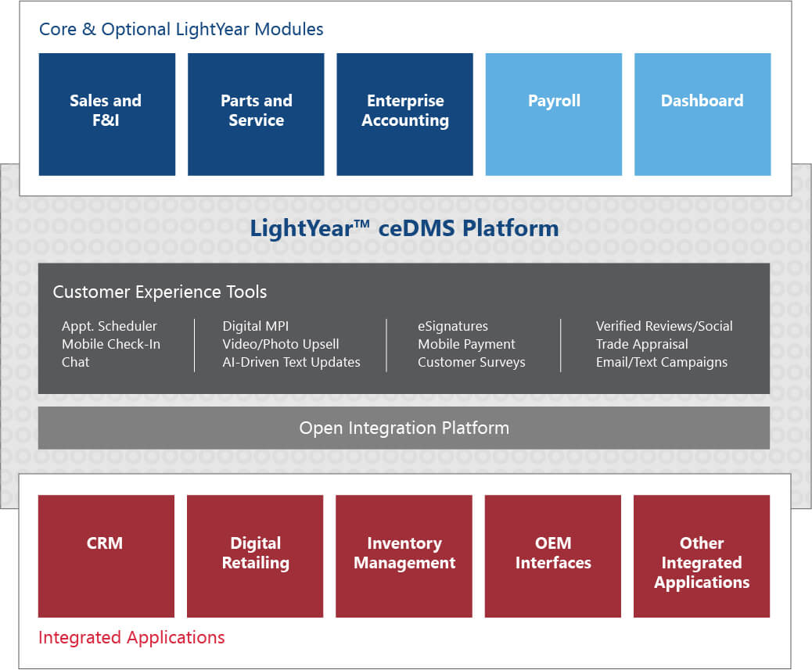Select Verified Reviews/Social entry

[x=664, y=326]
